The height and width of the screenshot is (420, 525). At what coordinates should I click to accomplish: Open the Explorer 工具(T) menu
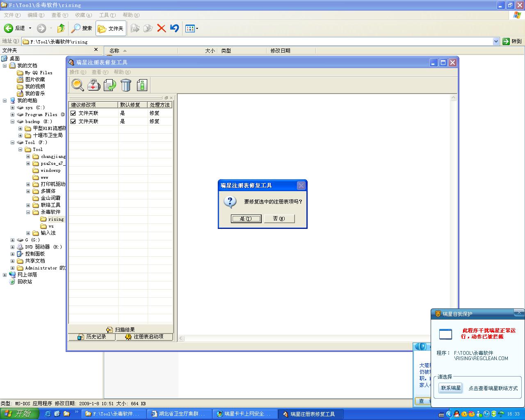(x=107, y=15)
